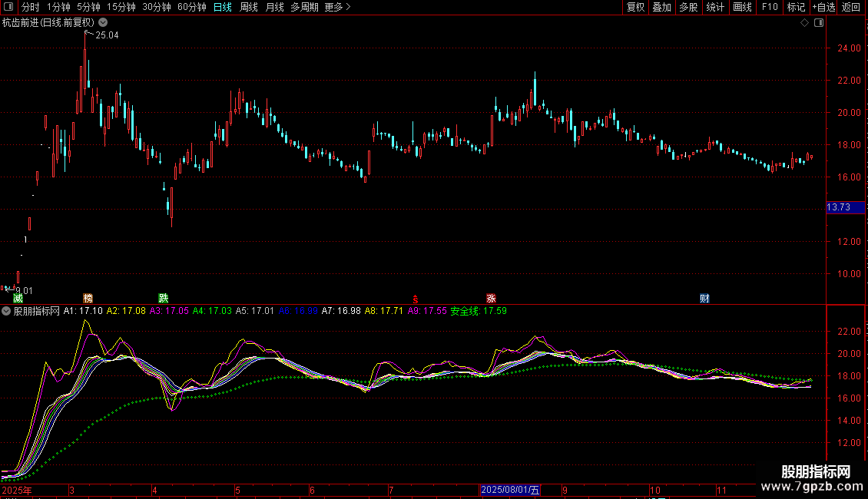Click the diamond icon above price axis
The width and height of the screenshot is (868, 499).
[x=804, y=23]
